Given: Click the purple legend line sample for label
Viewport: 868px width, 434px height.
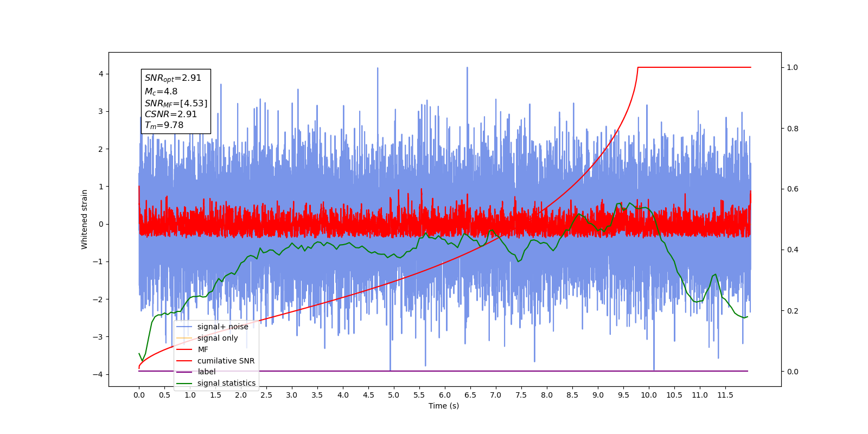Looking at the screenshot, I should click(x=184, y=372).
